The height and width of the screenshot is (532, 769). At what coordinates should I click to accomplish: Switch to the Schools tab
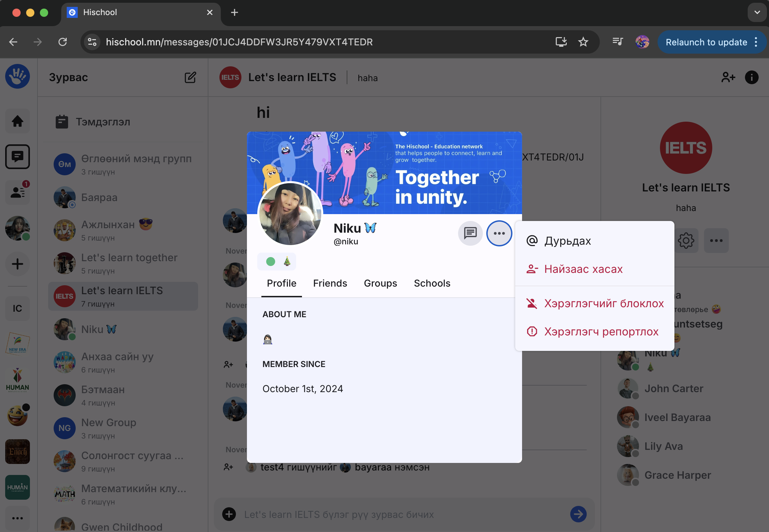432,283
